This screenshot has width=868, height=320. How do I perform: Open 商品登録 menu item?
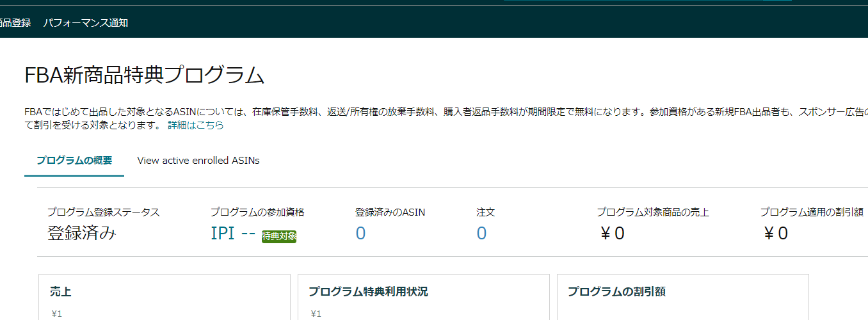[x=15, y=23]
